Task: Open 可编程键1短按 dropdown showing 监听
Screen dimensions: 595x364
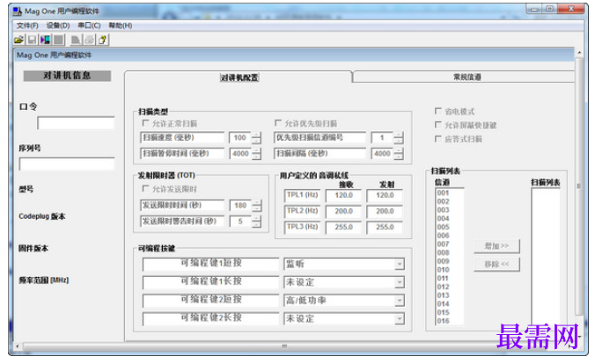Action: click(400, 264)
